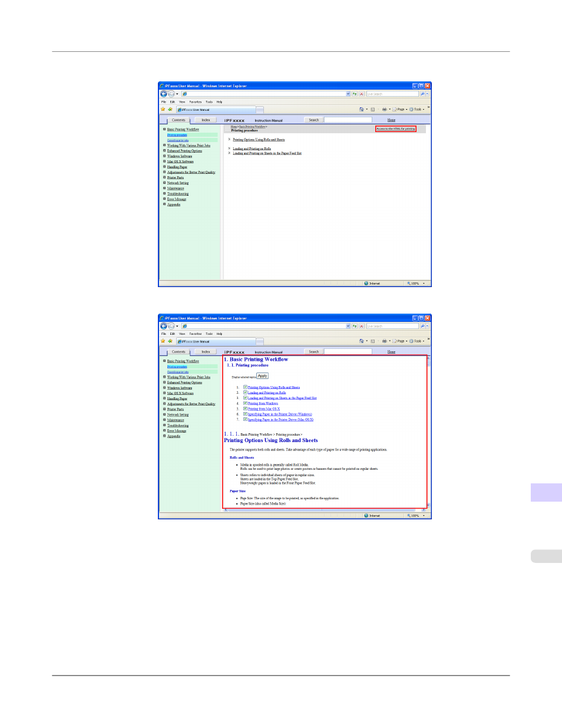Click Tools gear icon in lower window
The image size is (562, 728).
pyautogui.click(x=411, y=341)
